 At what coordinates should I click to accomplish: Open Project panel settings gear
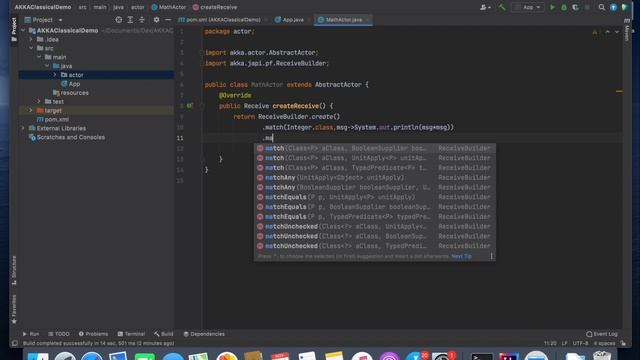(156, 20)
